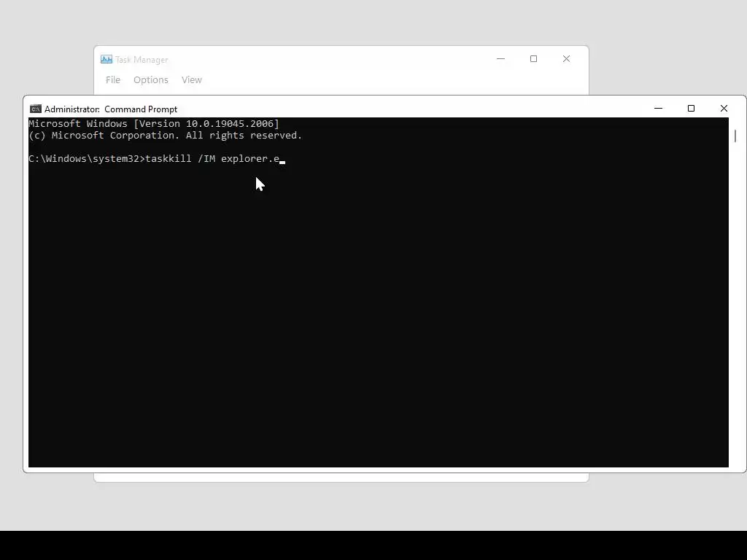Click the Command Prompt title bar icon
This screenshot has height=560, width=747.
[36, 109]
